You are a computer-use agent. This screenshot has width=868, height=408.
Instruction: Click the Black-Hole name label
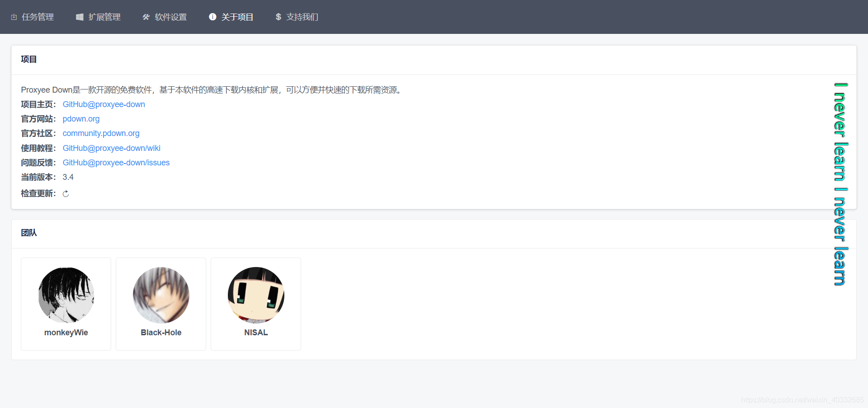161,333
